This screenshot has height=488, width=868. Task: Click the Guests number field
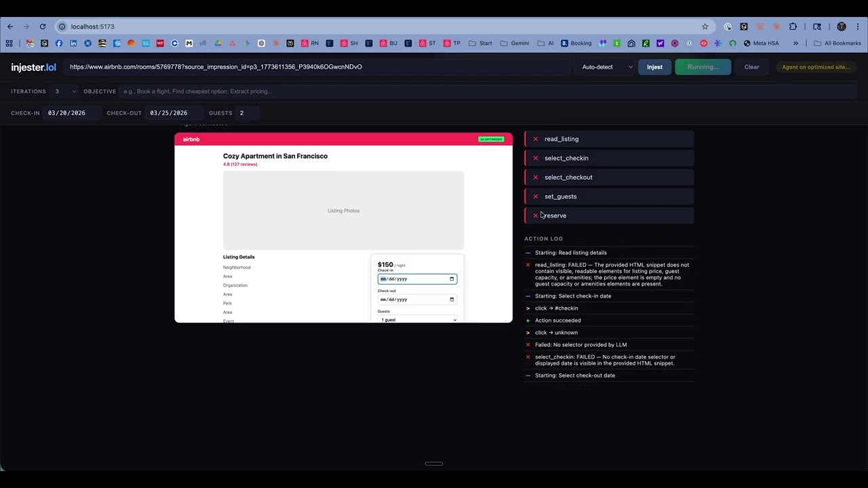[x=248, y=113]
